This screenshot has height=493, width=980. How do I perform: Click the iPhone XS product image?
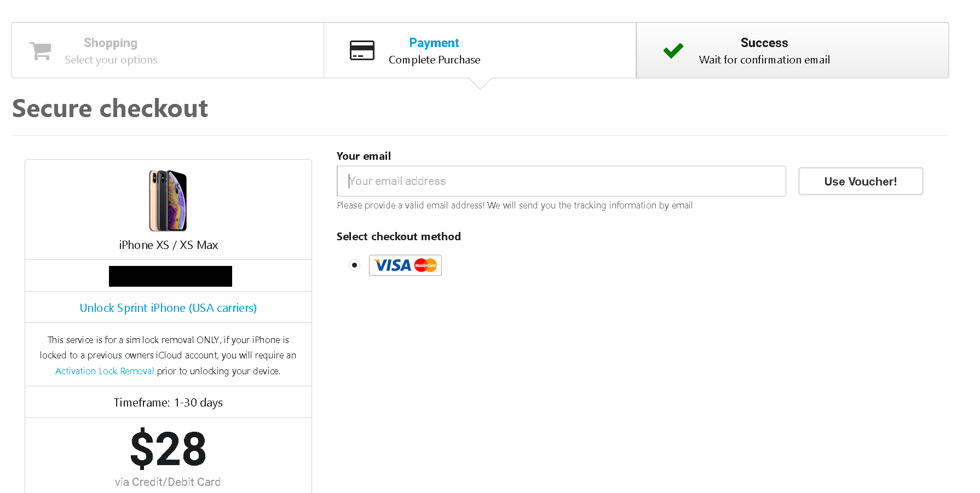click(x=168, y=200)
